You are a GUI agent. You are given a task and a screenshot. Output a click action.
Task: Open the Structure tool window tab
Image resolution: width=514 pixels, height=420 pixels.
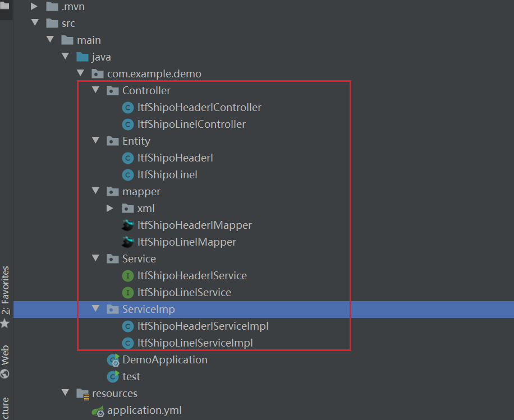pyautogui.click(x=5, y=408)
